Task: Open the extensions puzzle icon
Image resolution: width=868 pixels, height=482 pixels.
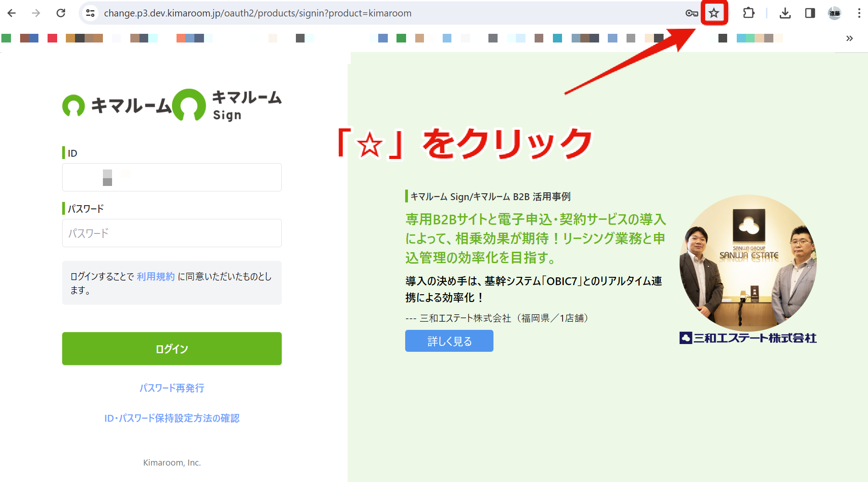Action: (749, 13)
